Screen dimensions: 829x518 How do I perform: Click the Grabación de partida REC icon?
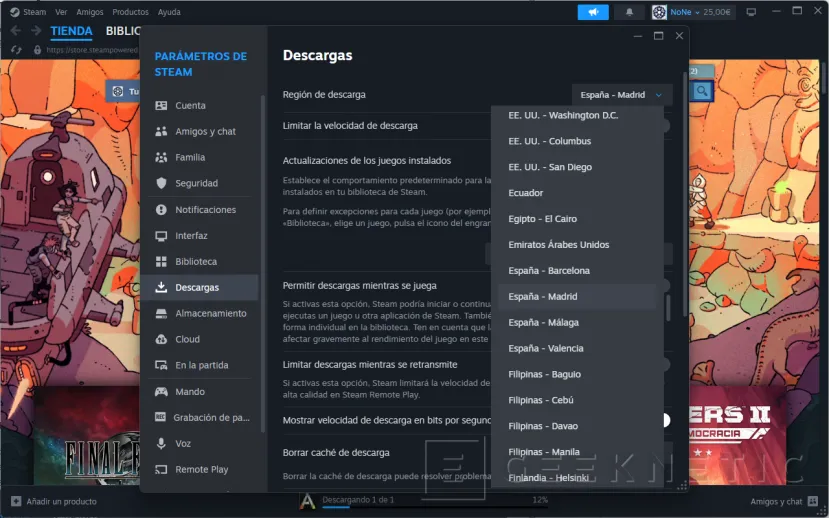pos(161,418)
